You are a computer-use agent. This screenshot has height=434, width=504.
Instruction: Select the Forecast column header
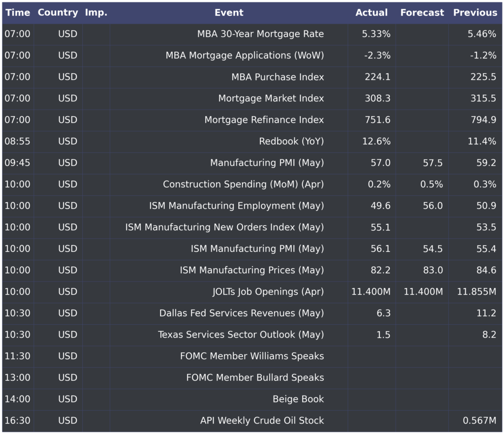(422, 13)
